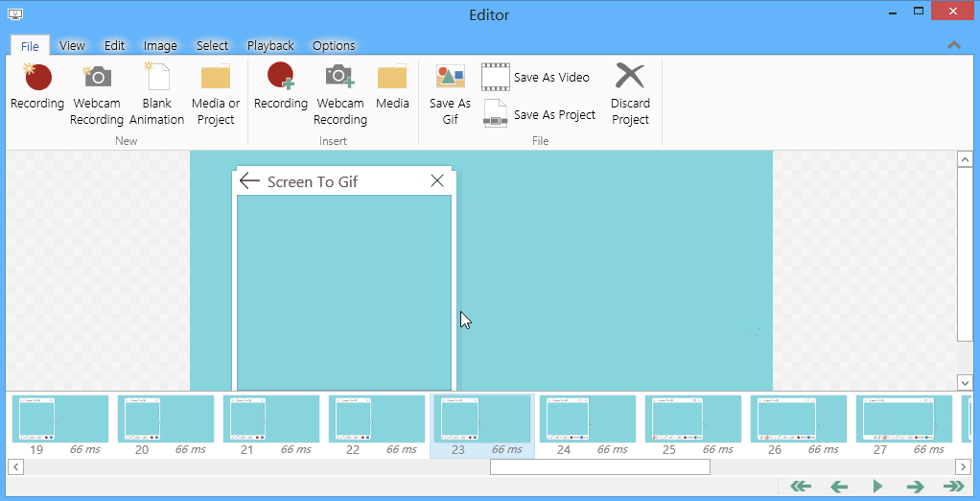Start a new Webcam Recording
This screenshot has width=980, height=501.
pos(96,94)
